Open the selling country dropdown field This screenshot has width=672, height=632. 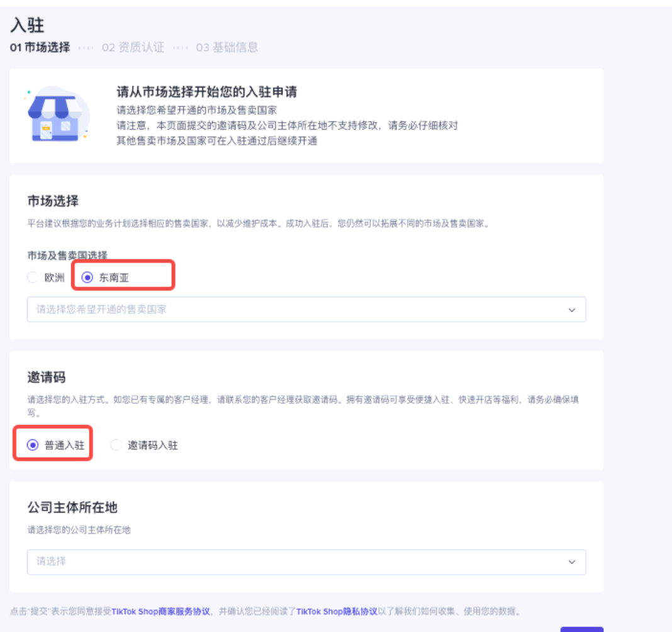[306, 310]
